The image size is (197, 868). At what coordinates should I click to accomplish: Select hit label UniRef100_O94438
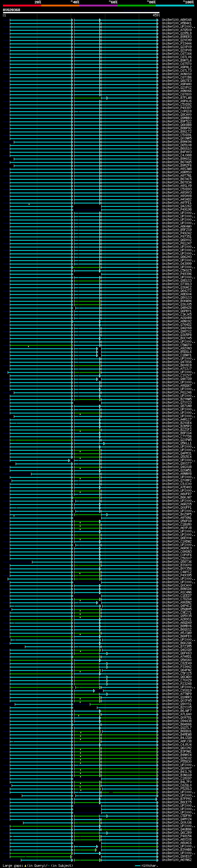coord(177,721)
